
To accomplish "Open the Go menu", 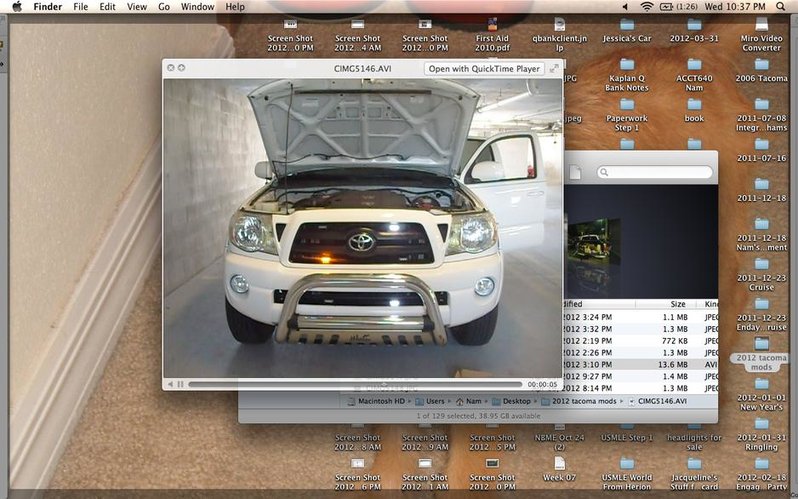I will tap(164, 7).
